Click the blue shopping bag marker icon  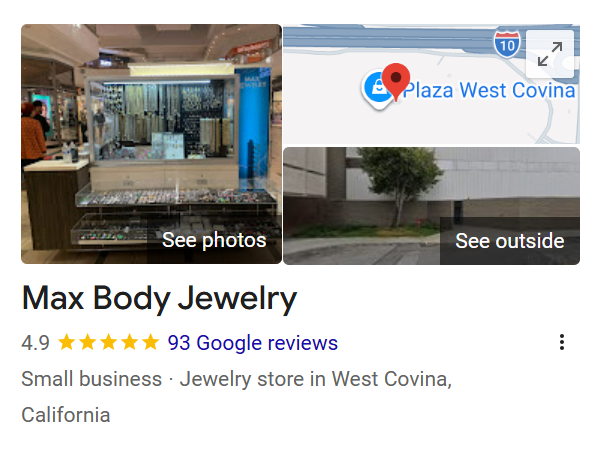click(x=377, y=89)
